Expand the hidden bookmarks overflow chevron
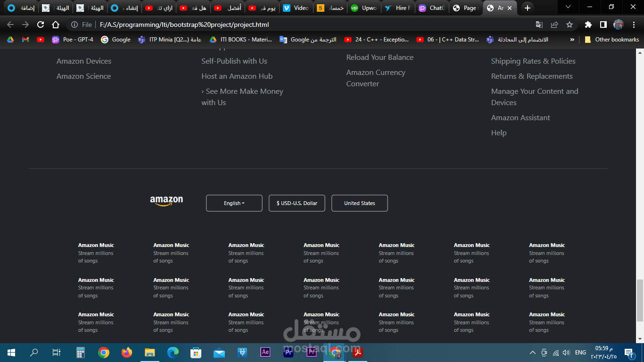644x362 pixels. point(572,40)
